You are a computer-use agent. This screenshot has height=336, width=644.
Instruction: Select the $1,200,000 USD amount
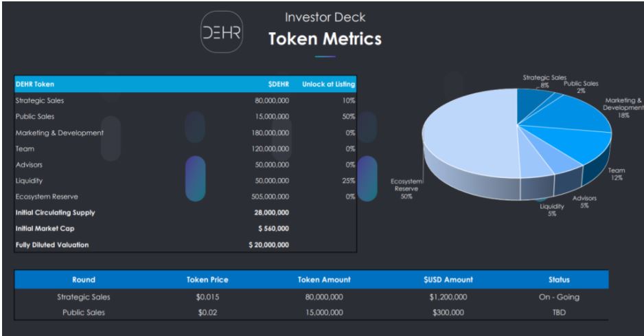coord(448,297)
